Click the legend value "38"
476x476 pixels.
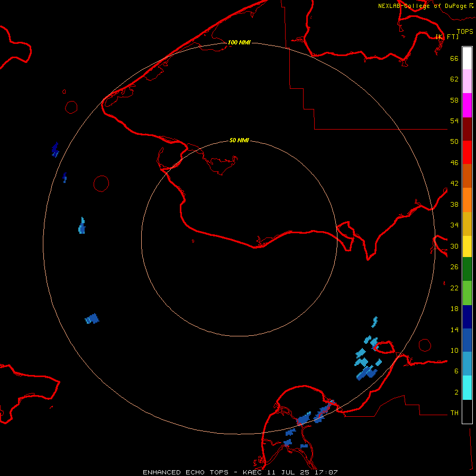point(454,204)
